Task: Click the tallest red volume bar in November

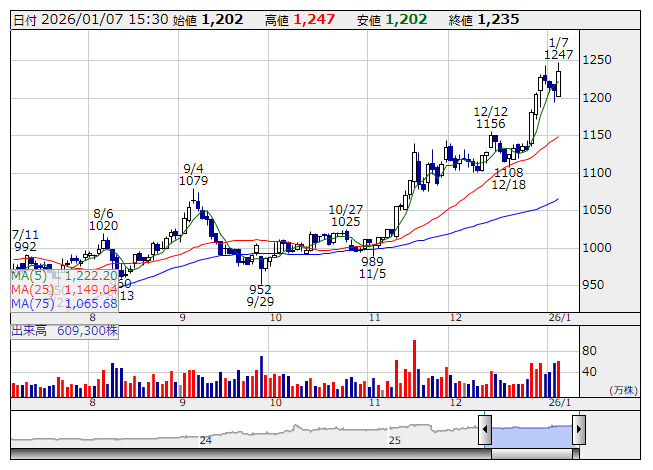Action: pyautogui.click(x=414, y=368)
